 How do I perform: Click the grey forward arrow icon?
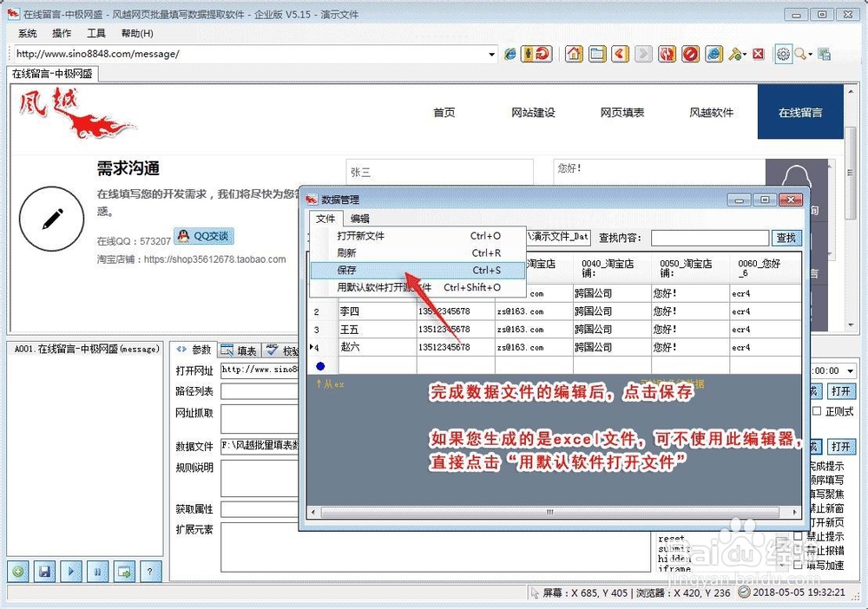(643, 54)
